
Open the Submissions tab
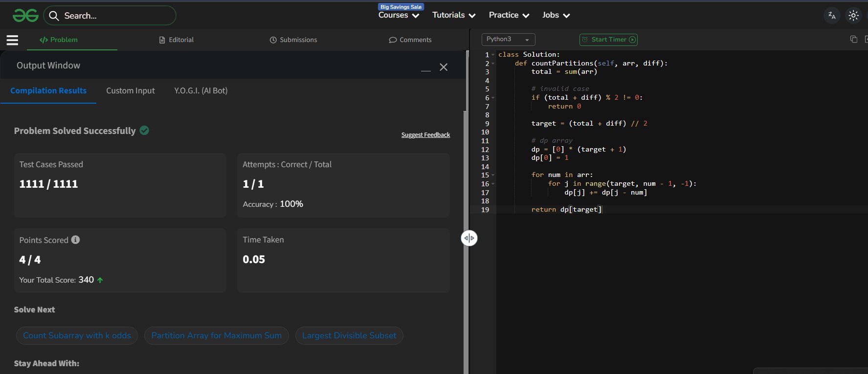click(293, 40)
